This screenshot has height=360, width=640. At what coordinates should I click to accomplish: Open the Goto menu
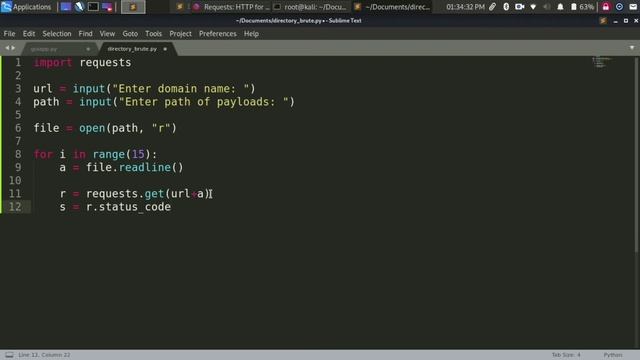coord(130,34)
